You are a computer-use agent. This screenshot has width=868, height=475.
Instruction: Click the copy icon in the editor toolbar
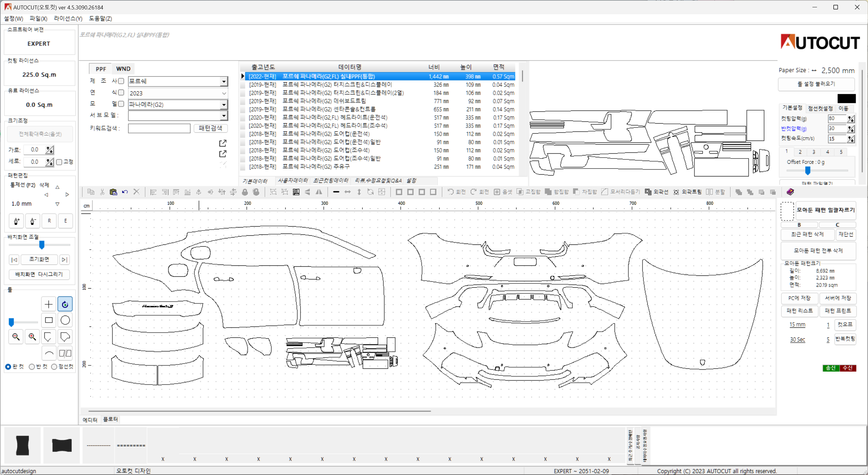click(91, 192)
